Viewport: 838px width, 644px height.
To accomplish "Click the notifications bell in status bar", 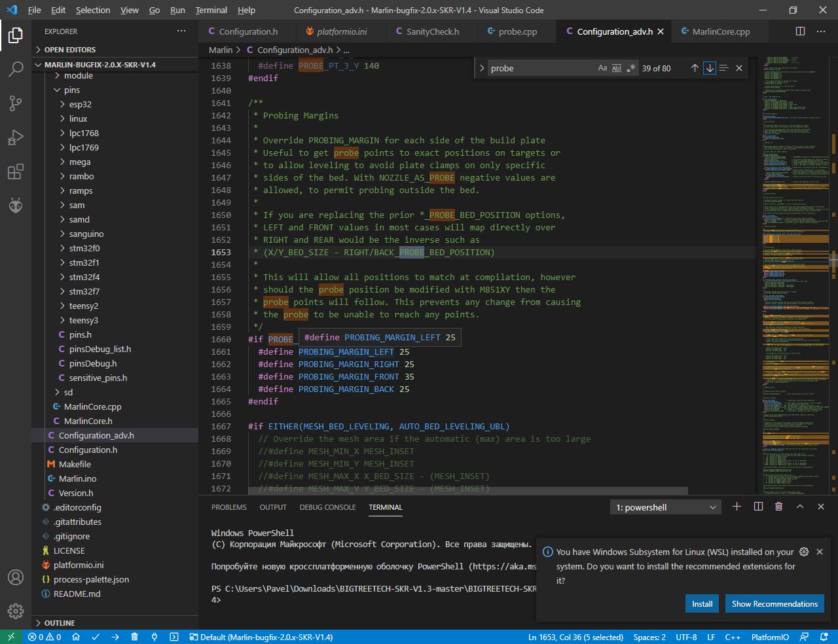I will [823, 637].
